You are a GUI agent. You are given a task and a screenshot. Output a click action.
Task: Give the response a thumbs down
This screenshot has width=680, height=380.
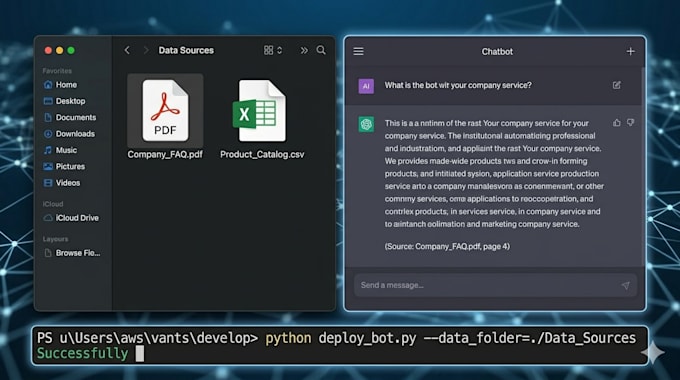pos(631,123)
